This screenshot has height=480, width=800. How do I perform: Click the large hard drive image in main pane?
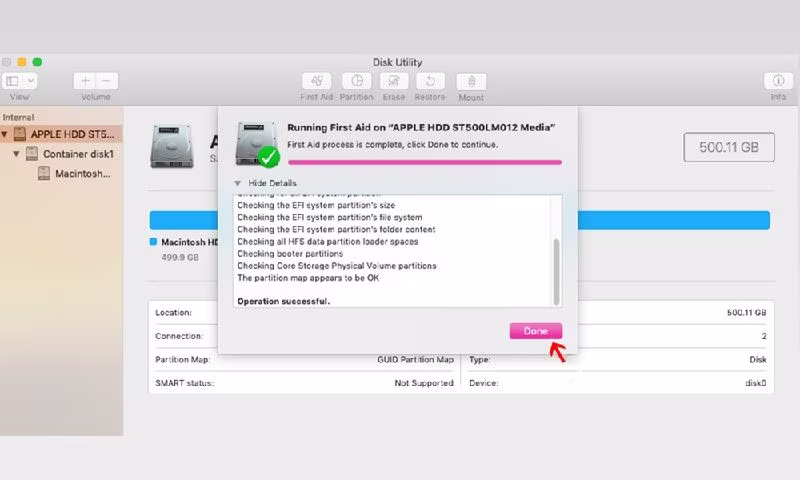[172, 147]
